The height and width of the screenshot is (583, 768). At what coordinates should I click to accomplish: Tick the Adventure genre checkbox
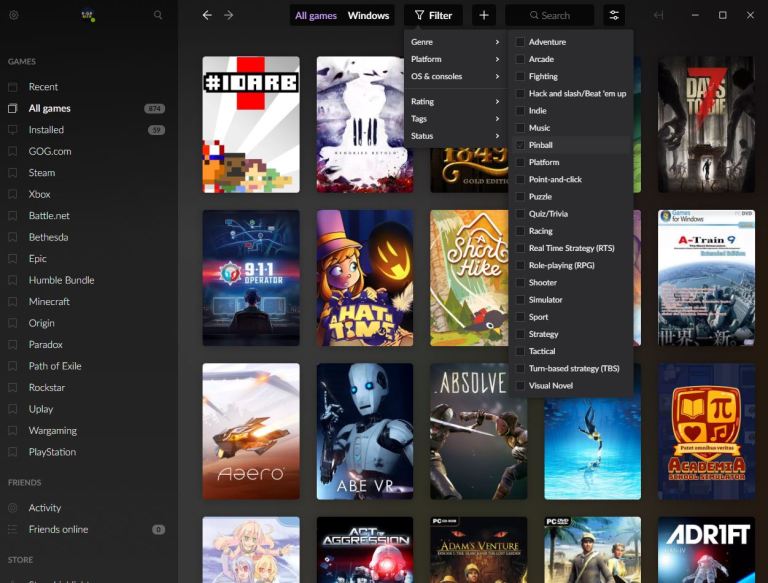(520, 42)
